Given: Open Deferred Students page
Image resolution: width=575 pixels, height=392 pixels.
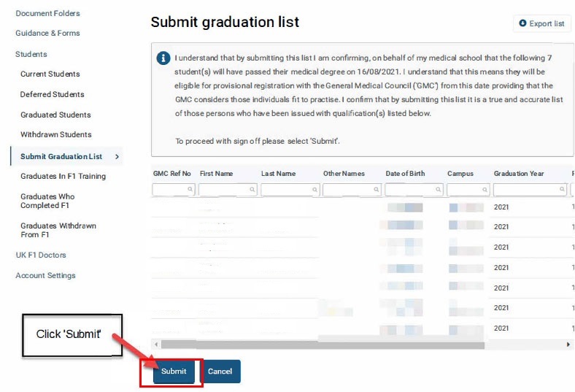Looking at the screenshot, I should click(52, 94).
